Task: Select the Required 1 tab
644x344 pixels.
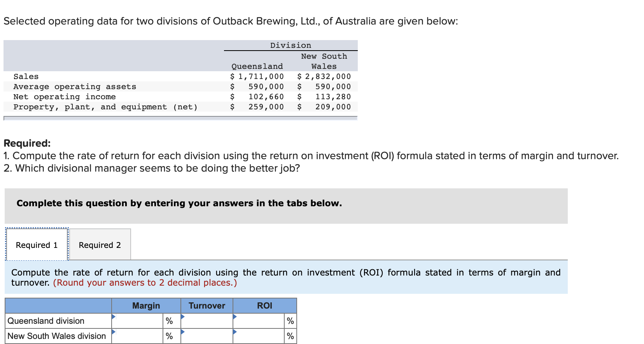Action: point(36,244)
